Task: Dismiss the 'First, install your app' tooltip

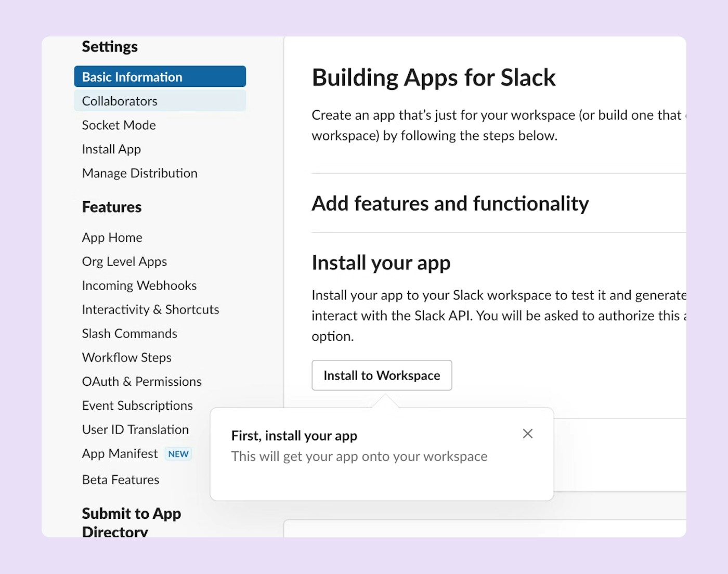Action: pos(527,433)
